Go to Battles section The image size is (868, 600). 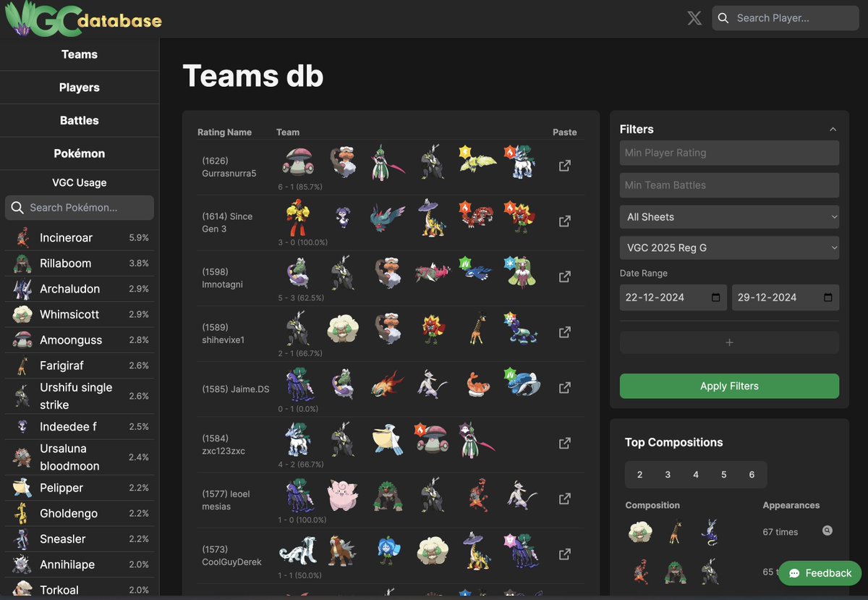click(80, 121)
